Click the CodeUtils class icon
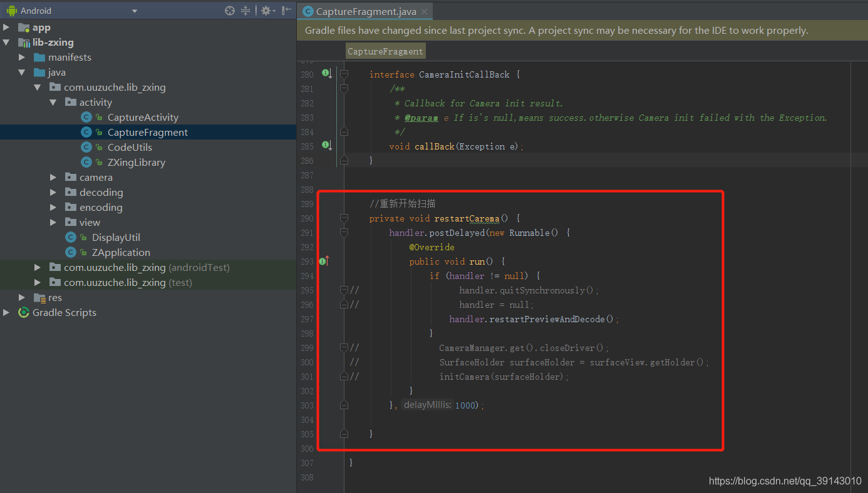 pyautogui.click(x=86, y=148)
